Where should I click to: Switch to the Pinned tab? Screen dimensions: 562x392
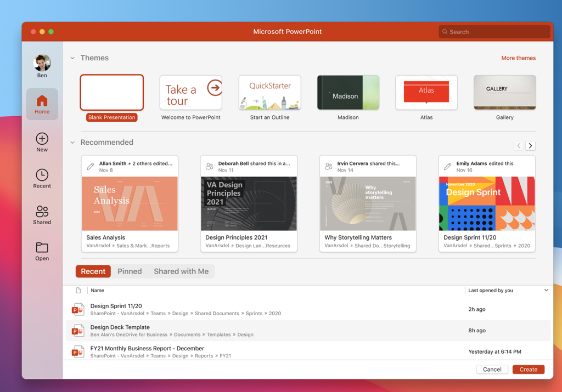pyautogui.click(x=130, y=271)
